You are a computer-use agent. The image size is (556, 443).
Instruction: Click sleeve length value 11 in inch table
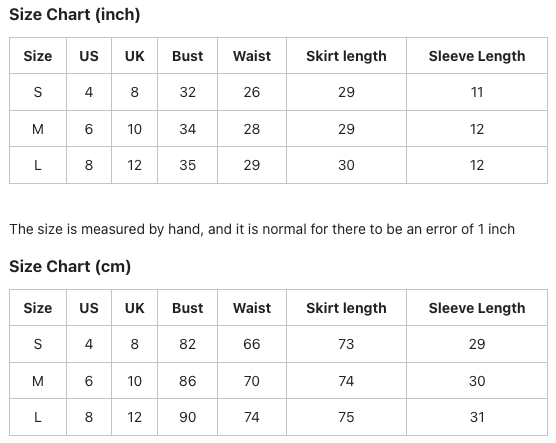click(x=477, y=92)
